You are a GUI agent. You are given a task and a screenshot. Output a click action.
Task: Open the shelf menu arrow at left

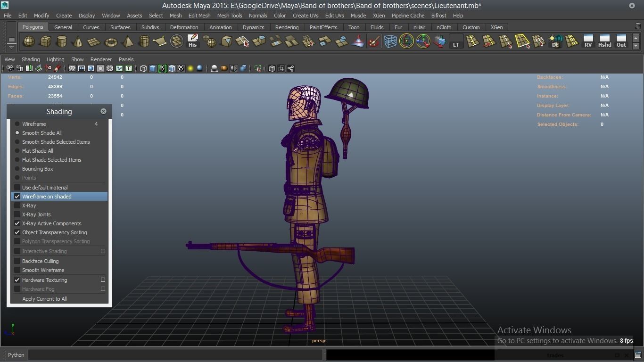coord(12,47)
